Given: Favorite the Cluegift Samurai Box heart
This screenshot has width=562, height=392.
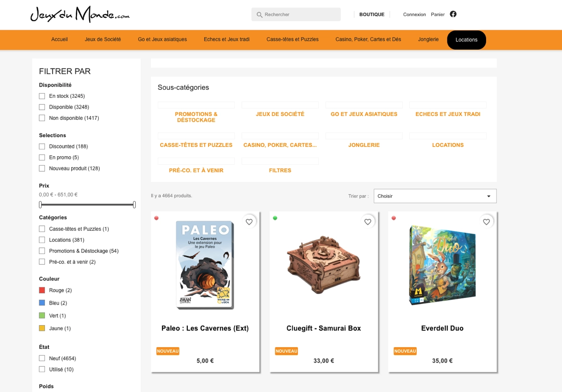Looking at the screenshot, I should (x=368, y=222).
